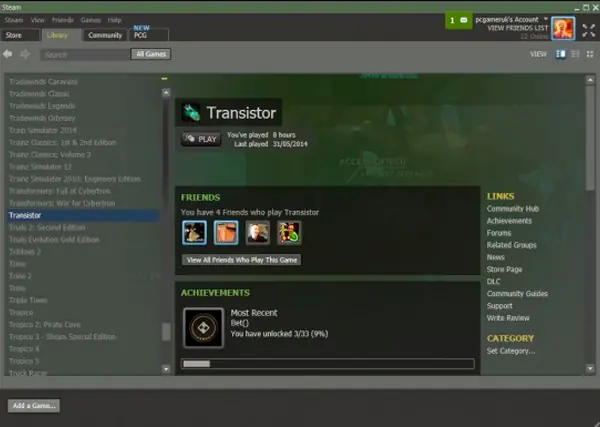Image resolution: width=600 pixels, height=427 pixels.
Task: Open the Forums link
Action: [x=499, y=233]
